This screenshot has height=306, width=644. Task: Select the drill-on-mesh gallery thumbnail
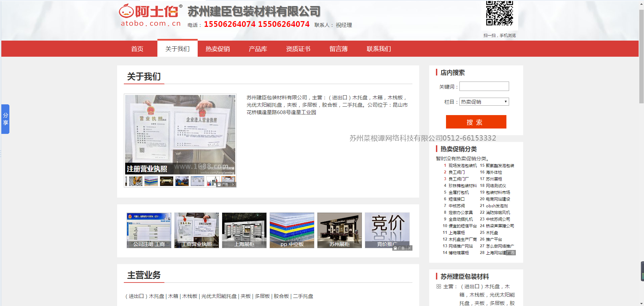pos(136,181)
